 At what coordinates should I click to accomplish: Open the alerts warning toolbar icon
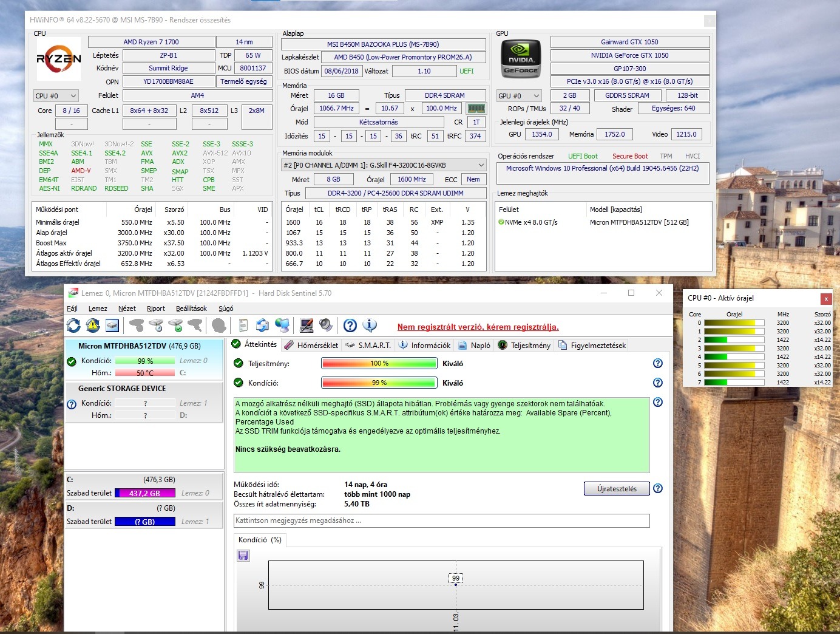click(x=93, y=326)
